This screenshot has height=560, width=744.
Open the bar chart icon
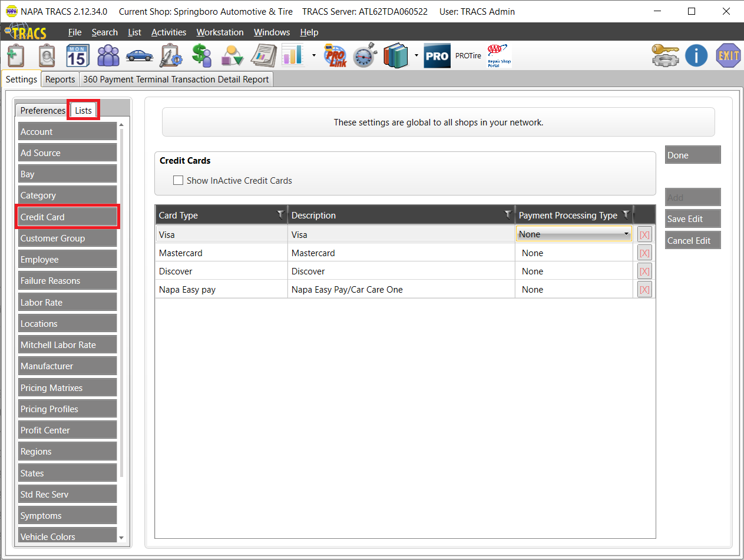click(x=293, y=56)
